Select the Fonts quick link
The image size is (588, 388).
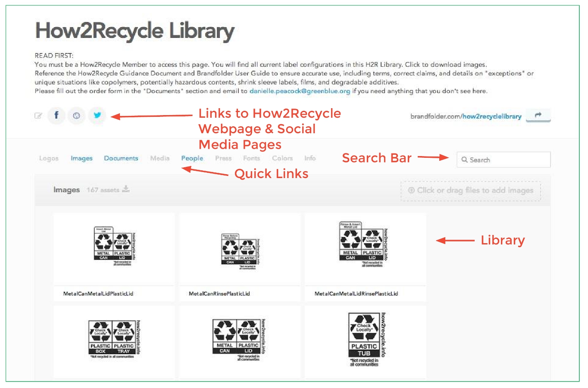251,158
